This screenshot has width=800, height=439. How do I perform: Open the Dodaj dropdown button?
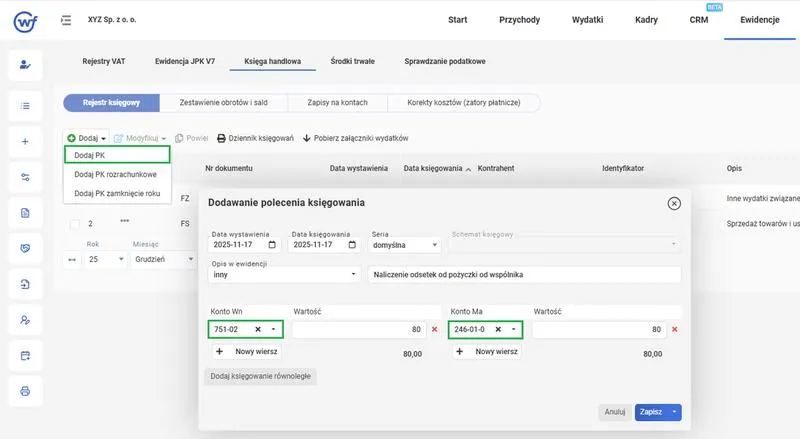(86, 138)
